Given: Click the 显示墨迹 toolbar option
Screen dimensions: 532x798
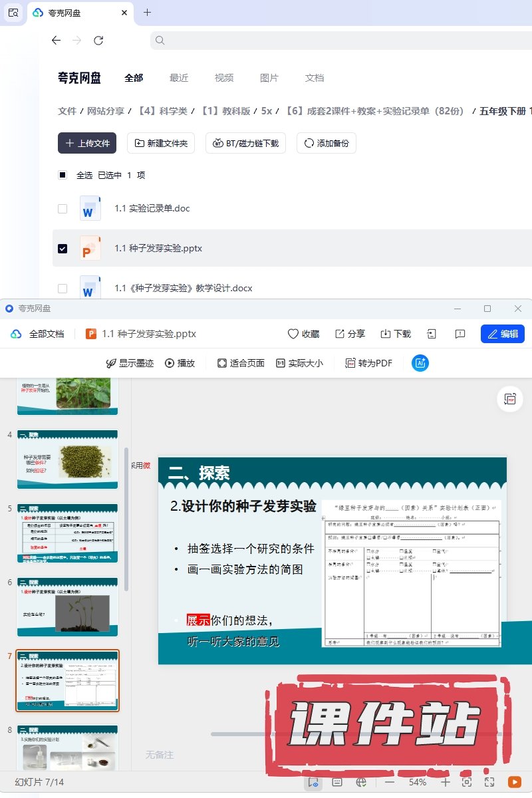Looking at the screenshot, I should [130, 363].
